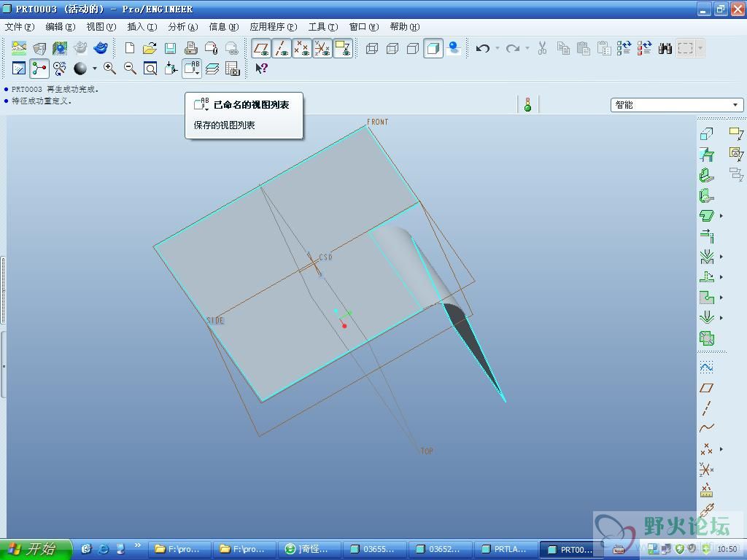Open the saved view list dropdown button
This screenshot has width=747, height=560.
click(x=192, y=69)
